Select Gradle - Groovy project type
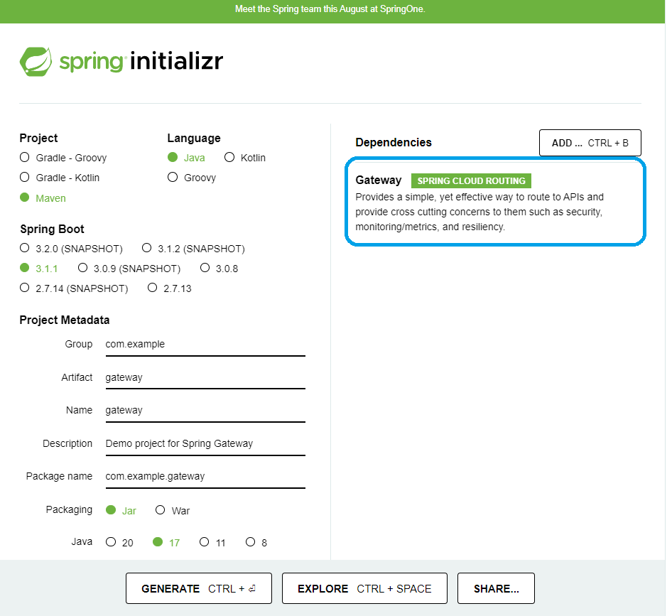The height and width of the screenshot is (616, 672). 63,158
